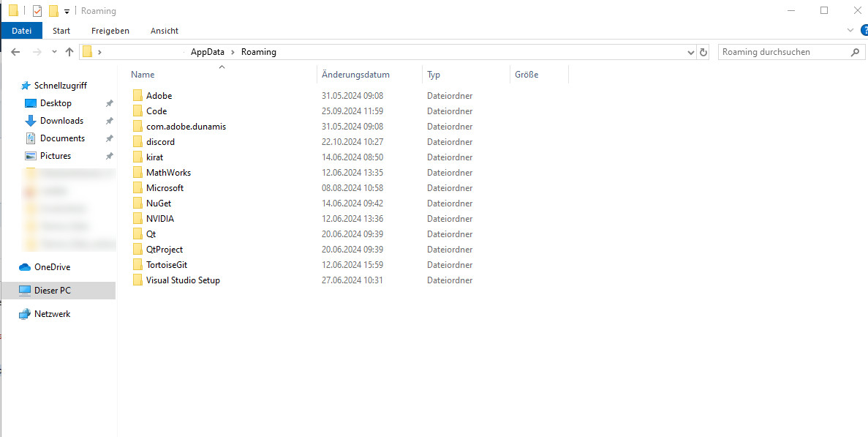Open Downloads in the navigation pane

point(61,121)
